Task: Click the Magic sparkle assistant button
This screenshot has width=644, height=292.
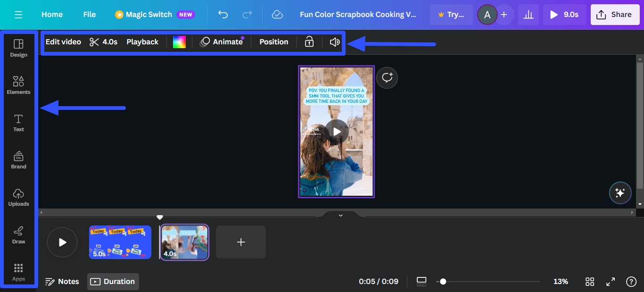Action: [620, 192]
